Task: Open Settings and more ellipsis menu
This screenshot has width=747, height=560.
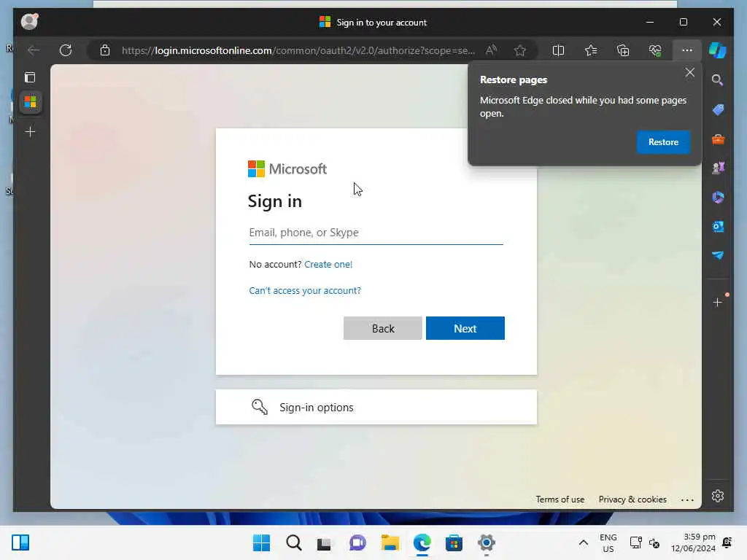Action: [687, 50]
